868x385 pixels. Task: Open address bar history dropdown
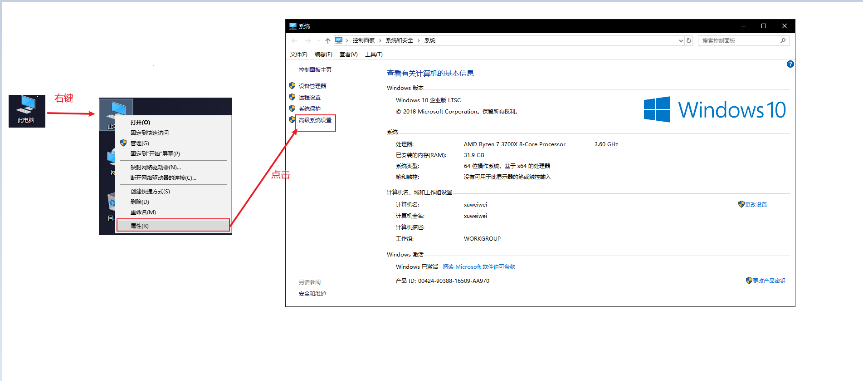coord(681,40)
